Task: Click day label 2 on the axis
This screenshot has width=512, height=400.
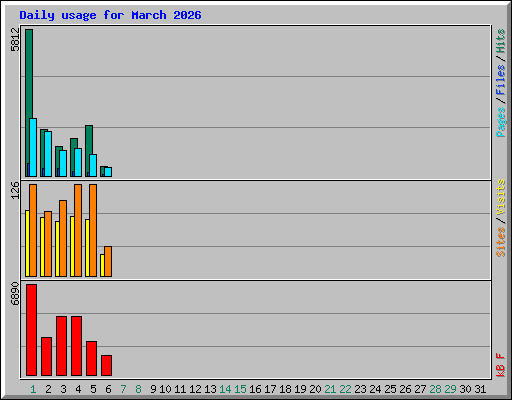Action: click(x=48, y=389)
